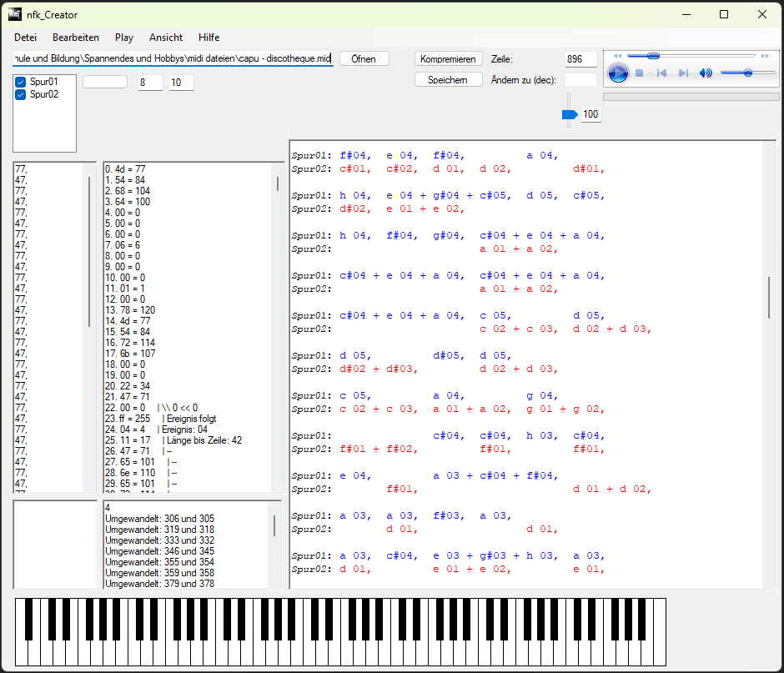The height and width of the screenshot is (673, 784).
Task: Open the Ansicht menu
Action: point(166,38)
